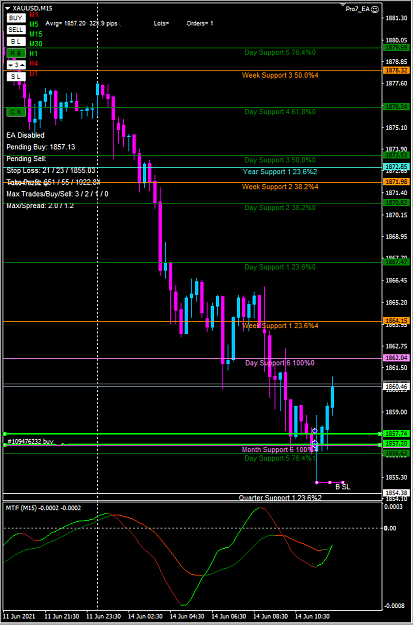Click the right end handle of the B SL line
Image resolution: width=413 pixels, height=625 pixels.
343,482
